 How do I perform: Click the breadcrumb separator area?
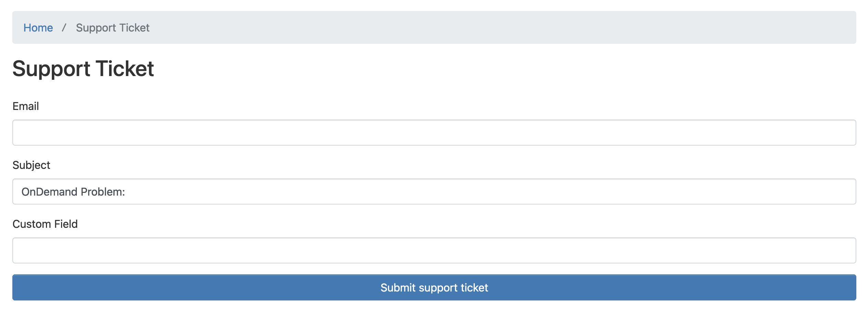click(64, 28)
